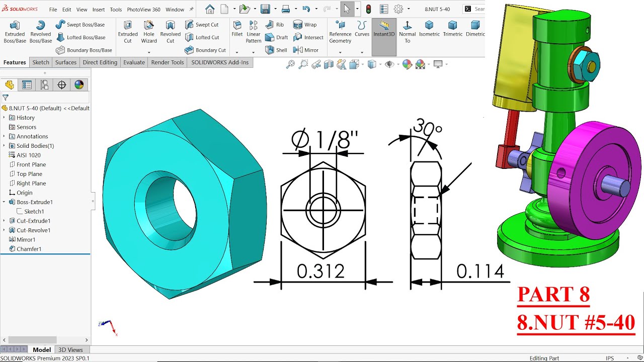Click the Zoom to Fit icon

pyautogui.click(x=290, y=64)
